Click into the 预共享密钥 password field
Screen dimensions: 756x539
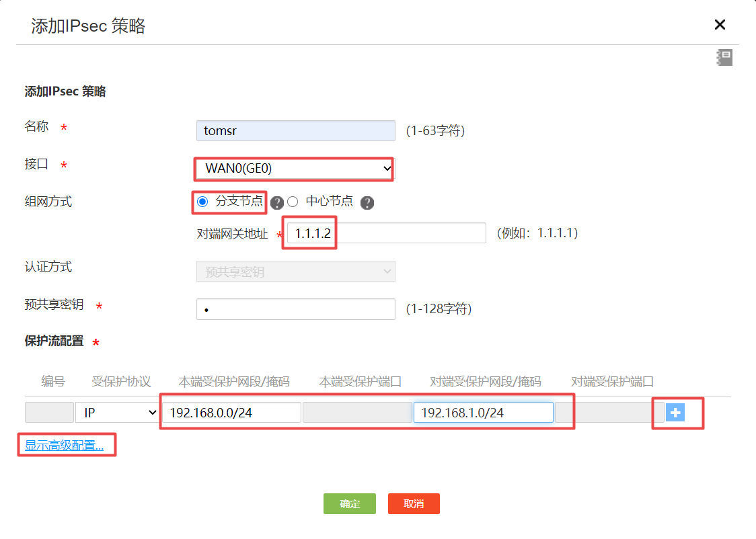coord(295,309)
